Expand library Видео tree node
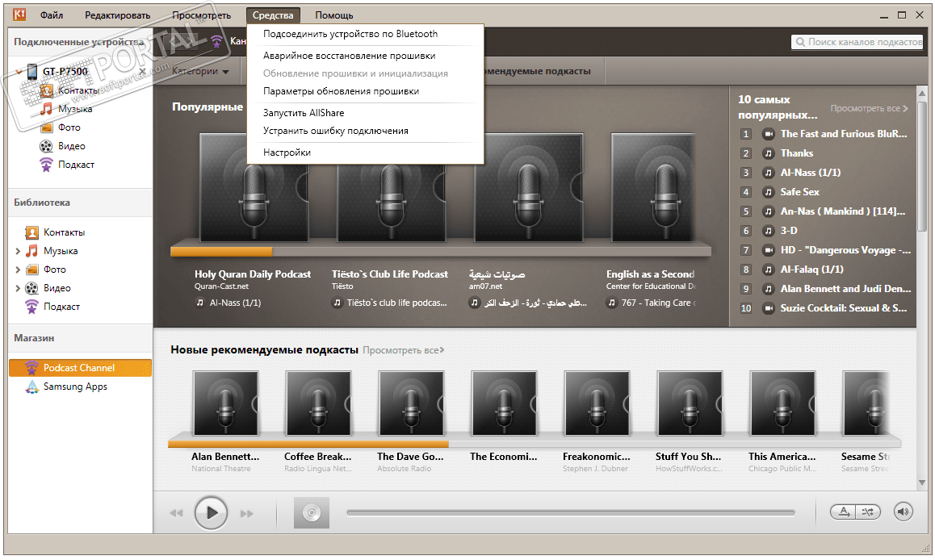 (x=18, y=288)
